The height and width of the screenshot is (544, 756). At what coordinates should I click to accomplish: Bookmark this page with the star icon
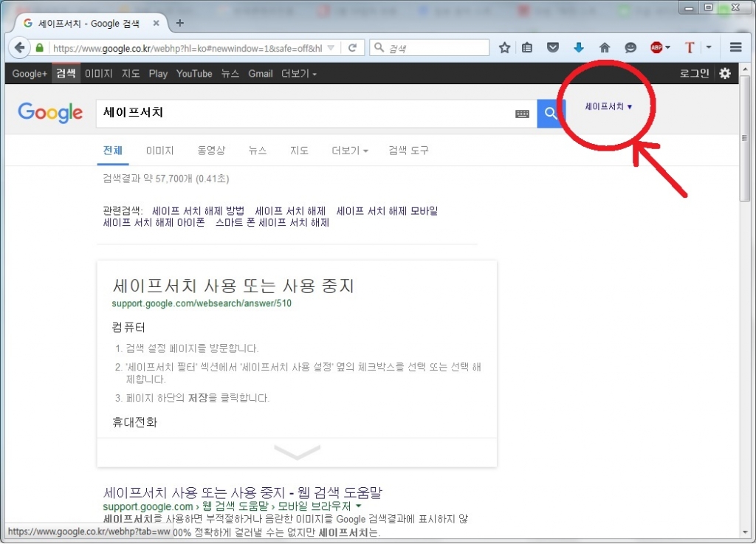click(x=504, y=47)
